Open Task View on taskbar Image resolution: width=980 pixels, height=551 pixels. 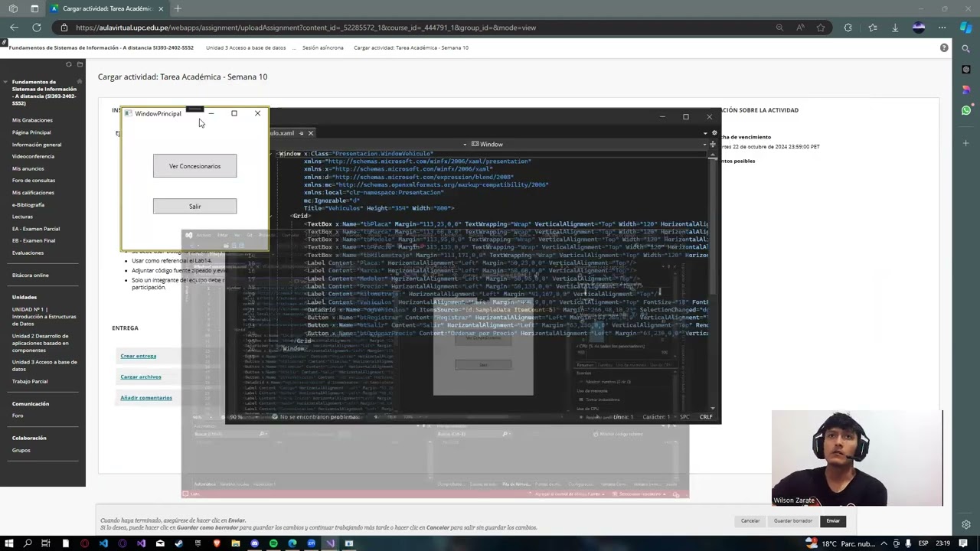[46, 543]
